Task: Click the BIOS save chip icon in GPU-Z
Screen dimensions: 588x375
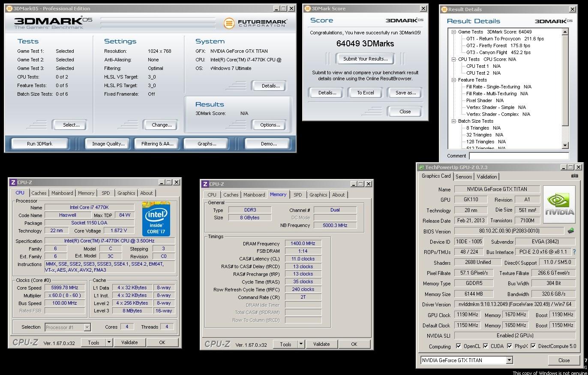Action: click(x=571, y=231)
